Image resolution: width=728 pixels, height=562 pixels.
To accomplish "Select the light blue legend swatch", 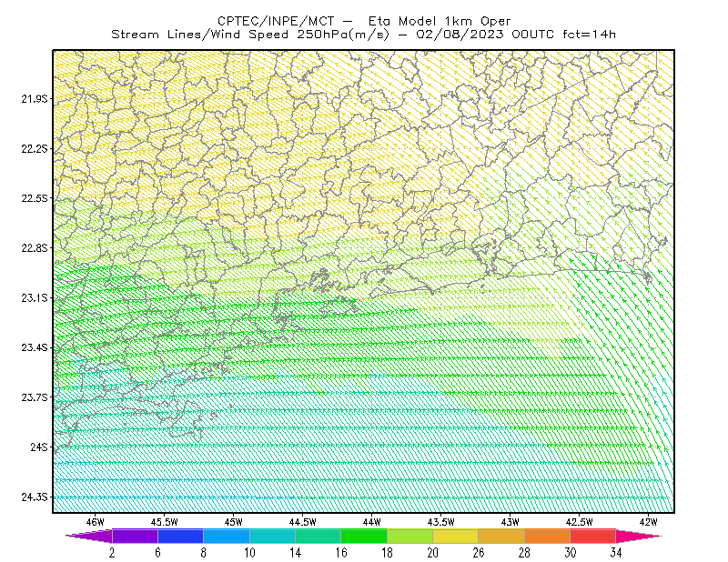I will click(226, 536).
